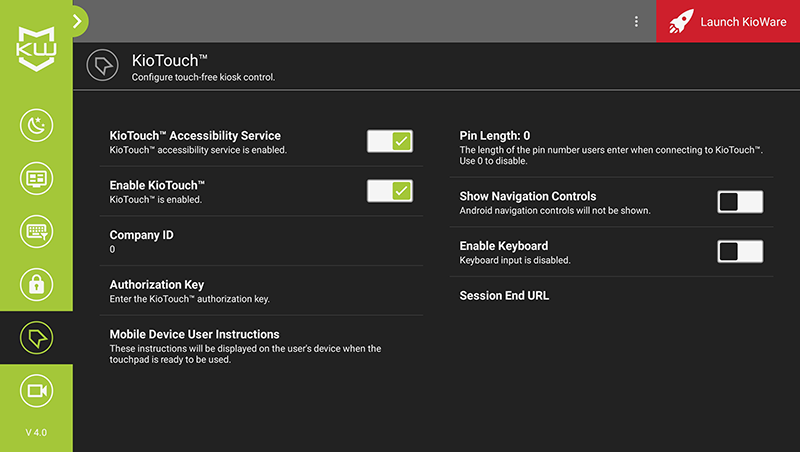Open the video camera sidebar section
Image resolution: width=800 pixels, height=452 pixels.
coord(36,391)
